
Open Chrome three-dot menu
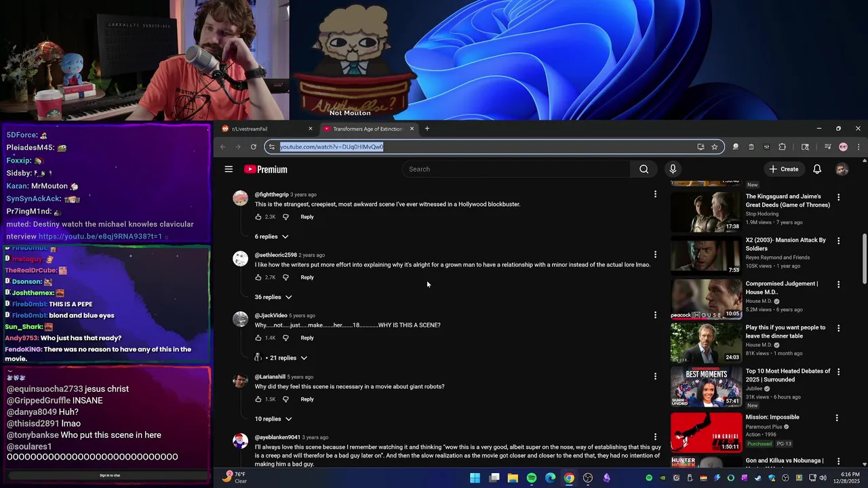859,147
